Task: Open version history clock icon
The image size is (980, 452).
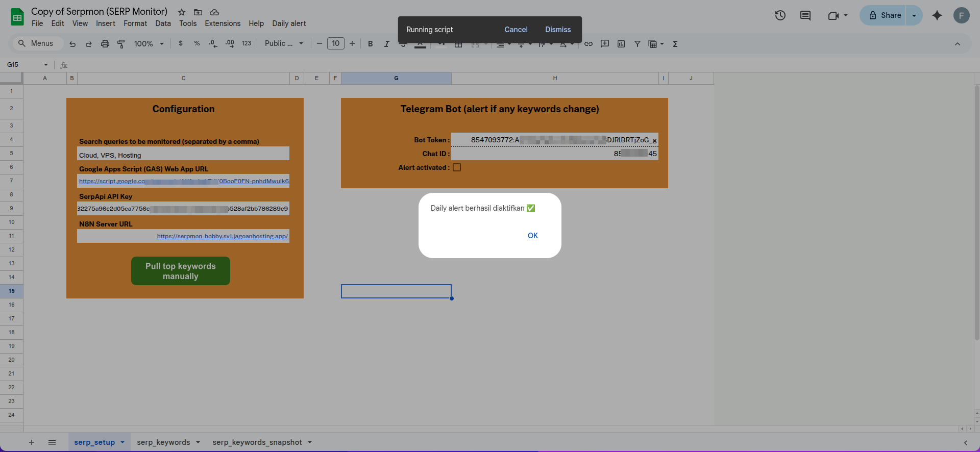Action: click(x=780, y=15)
